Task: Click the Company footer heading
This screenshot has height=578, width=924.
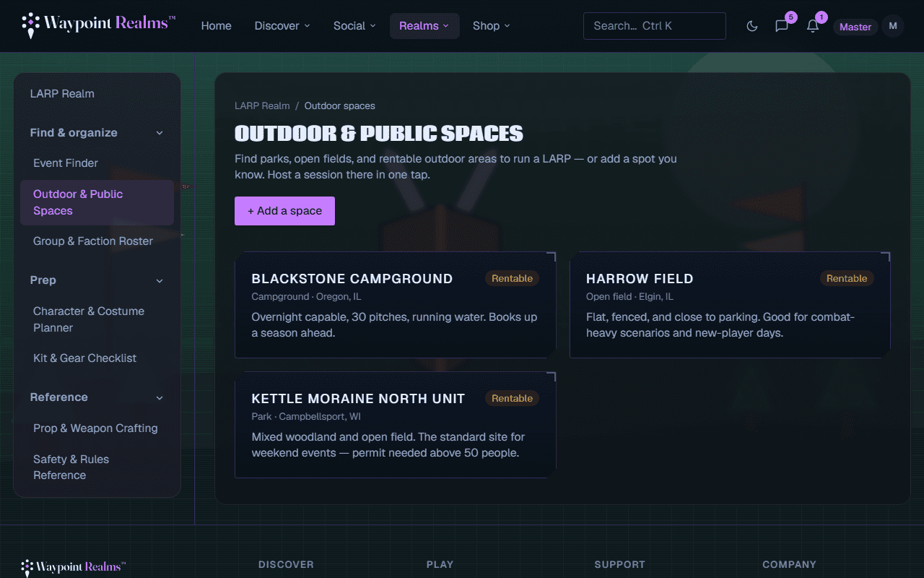Action: click(789, 565)
